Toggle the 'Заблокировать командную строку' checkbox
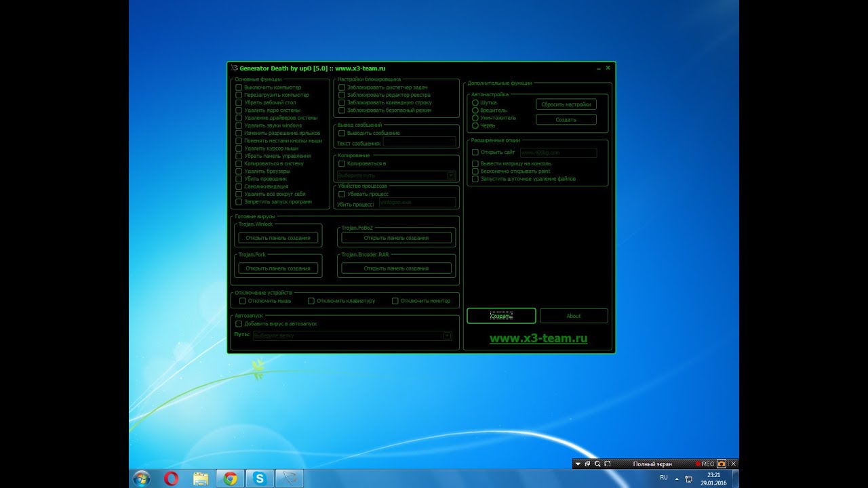This screenshot has width=868, height=488. [x=342, y=102]
